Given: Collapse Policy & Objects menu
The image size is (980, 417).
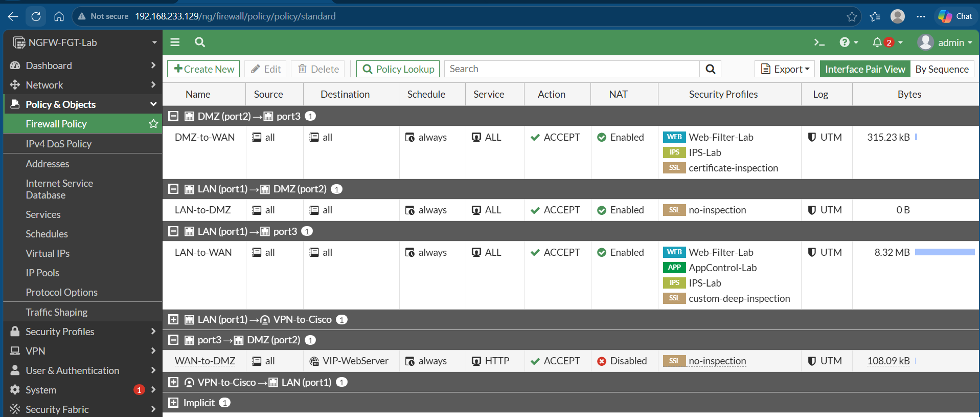Looking at the screenshot, I should click(x=83, y=104).
